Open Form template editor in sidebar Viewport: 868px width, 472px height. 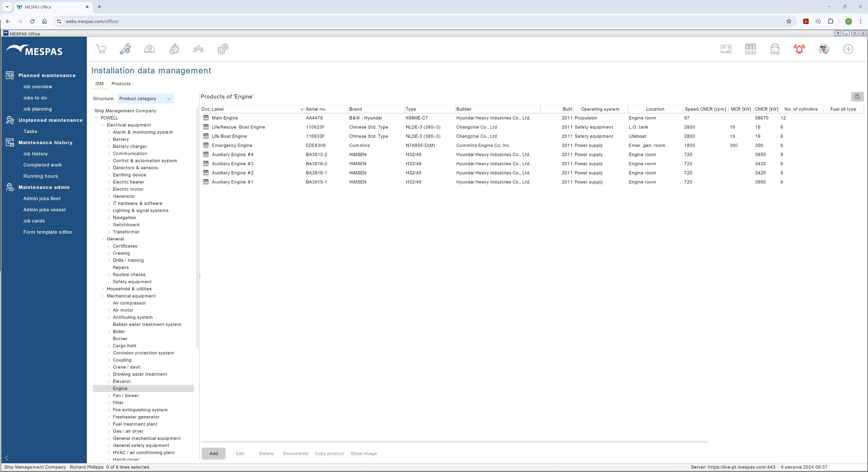pyautogui.click(x=48, y=232)
